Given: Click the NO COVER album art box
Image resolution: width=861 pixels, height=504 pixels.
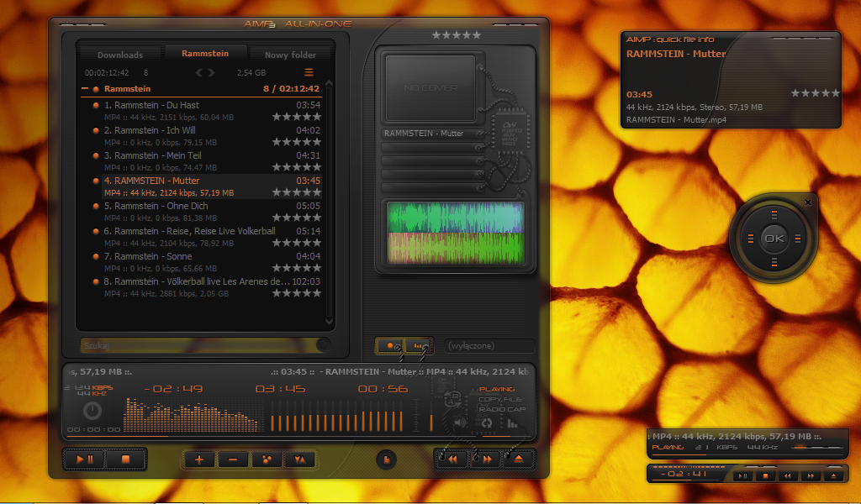Looking at the screenshot, I should tap(430, 87).
